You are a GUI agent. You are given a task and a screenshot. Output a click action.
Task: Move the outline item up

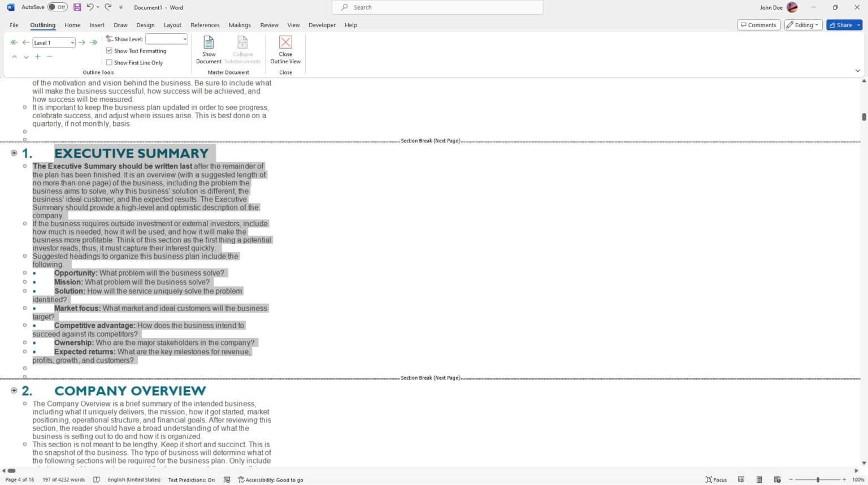tap(14, 57)
